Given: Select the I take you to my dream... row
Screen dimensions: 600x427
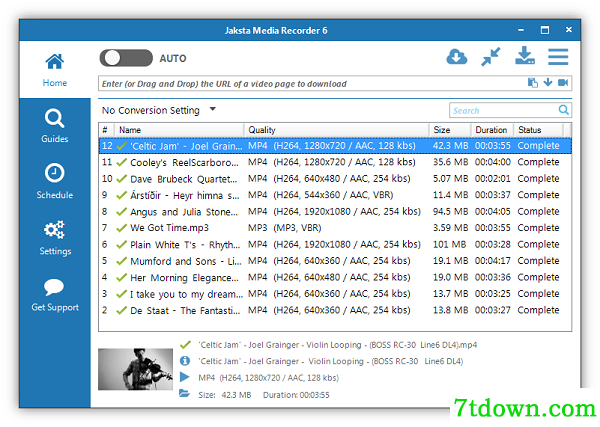Looking at the screenshot, I should pyautogui.click(x=335, y=294).
